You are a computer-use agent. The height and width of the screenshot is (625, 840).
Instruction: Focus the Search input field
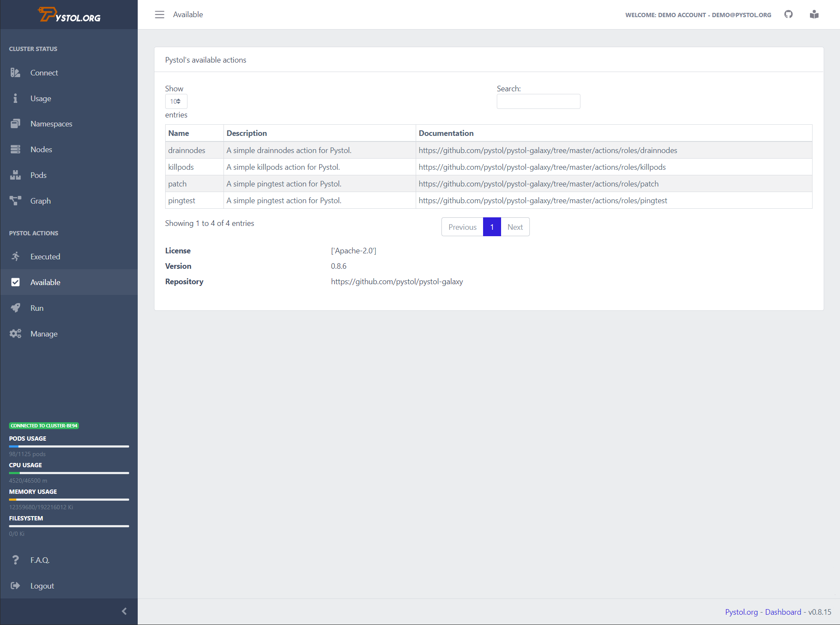[538, 102]
